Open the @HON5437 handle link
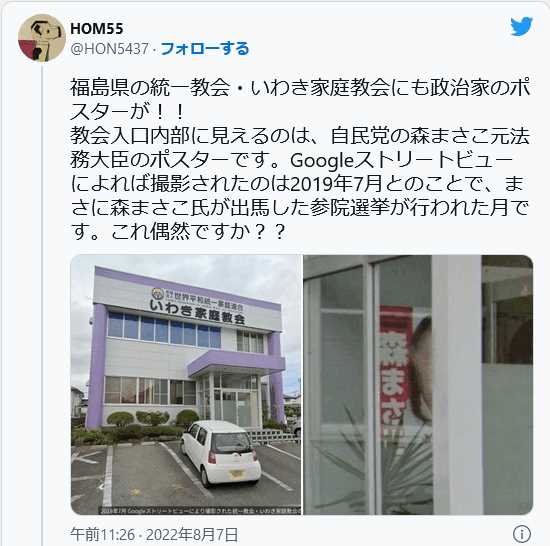The image size is (550, 546). coord(109,49)
